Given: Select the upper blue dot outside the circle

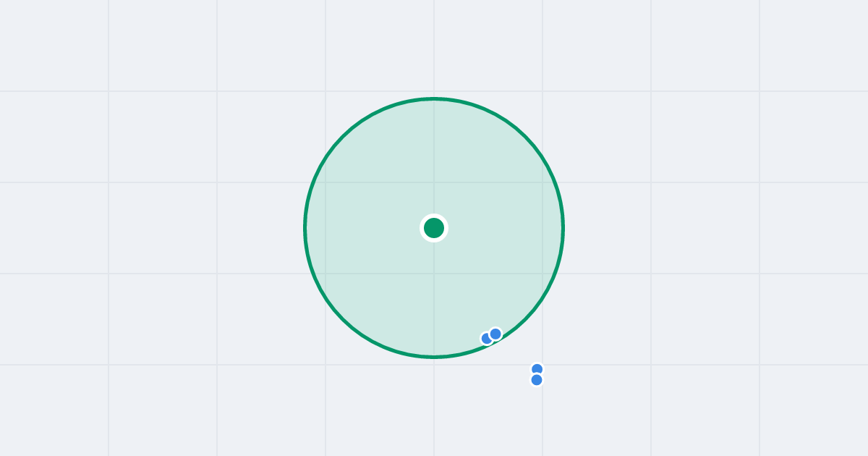Looking at the screenshot, I should [x=537, y=369].
